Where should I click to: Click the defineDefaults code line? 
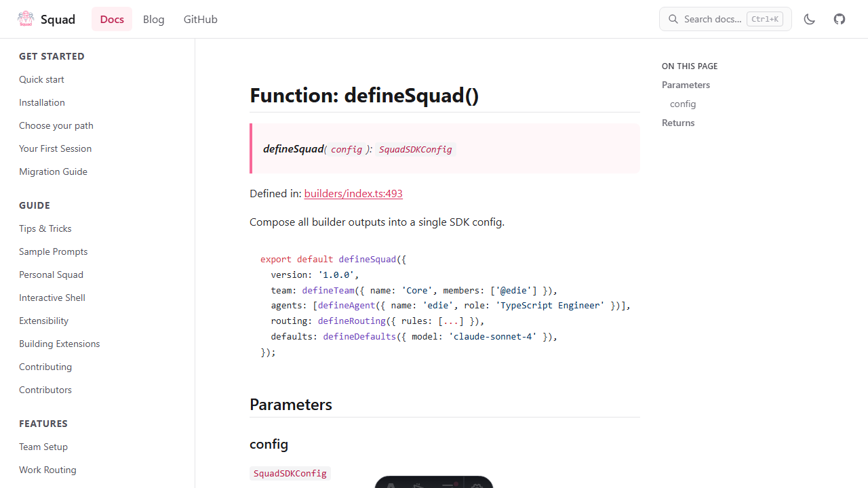[x=414, y=336]
